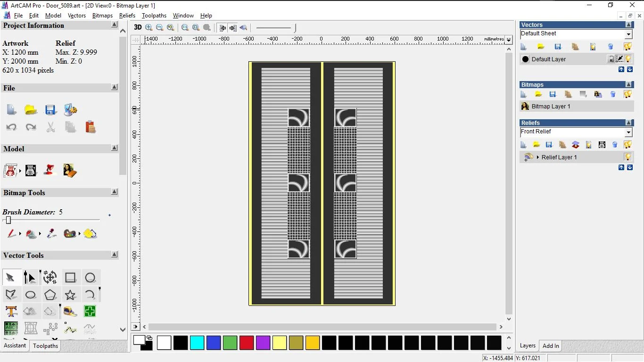Image resolution: width=644 pixels, height=362 pixels.
Task: Click the Save file floppy icon
Action: point(50,110)
